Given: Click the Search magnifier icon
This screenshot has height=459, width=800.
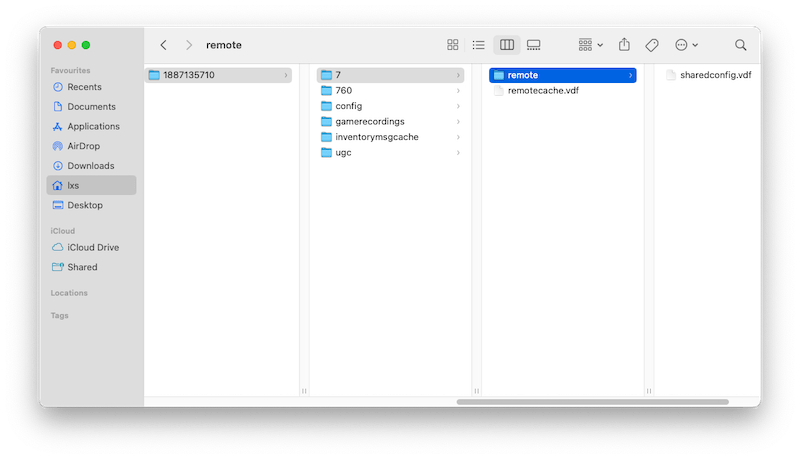Looking at the screenshot, I should click(741, 45).
